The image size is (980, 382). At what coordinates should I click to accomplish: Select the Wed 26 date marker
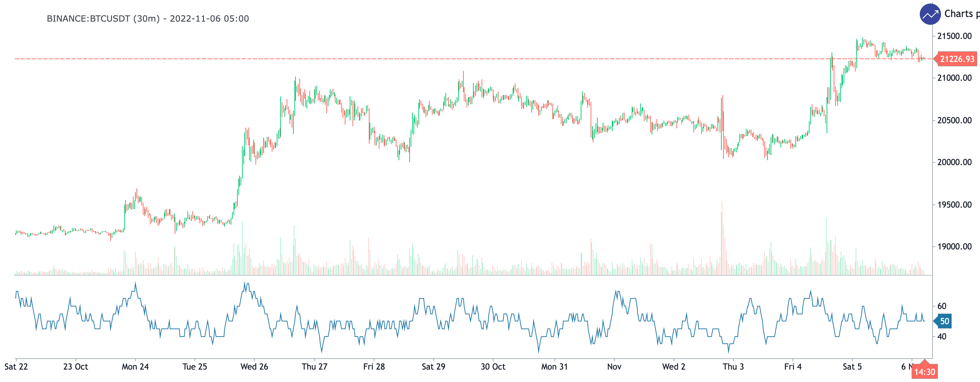[x=254, y=367]
